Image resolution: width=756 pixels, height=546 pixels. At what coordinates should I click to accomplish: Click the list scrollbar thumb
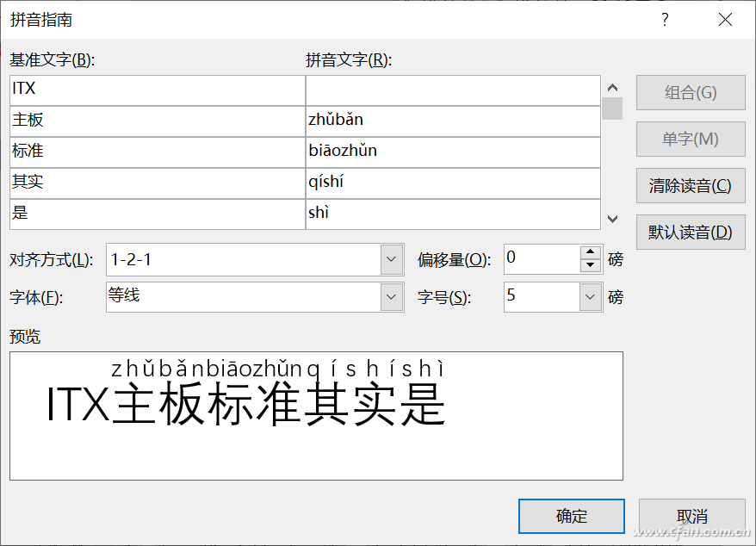point(612,109)
